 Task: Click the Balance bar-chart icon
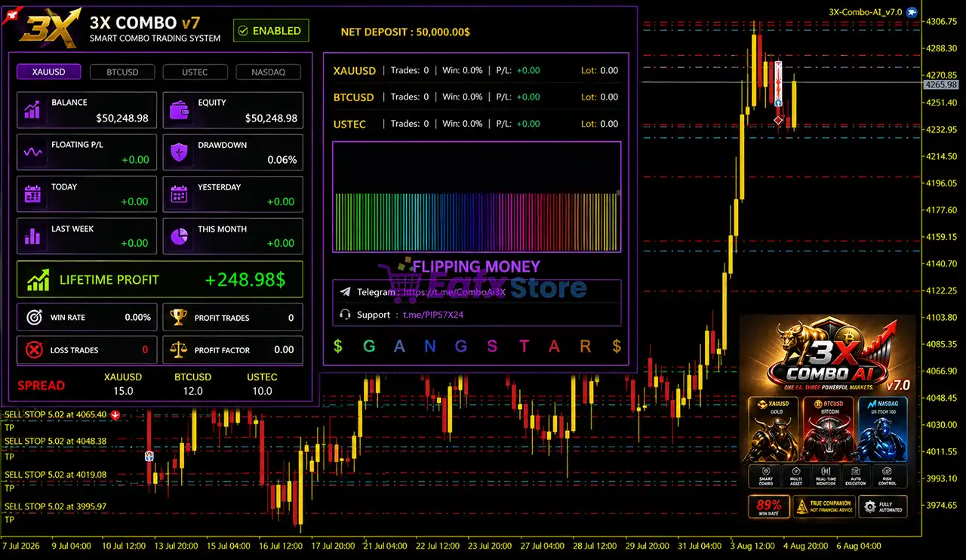click(32, 111)
